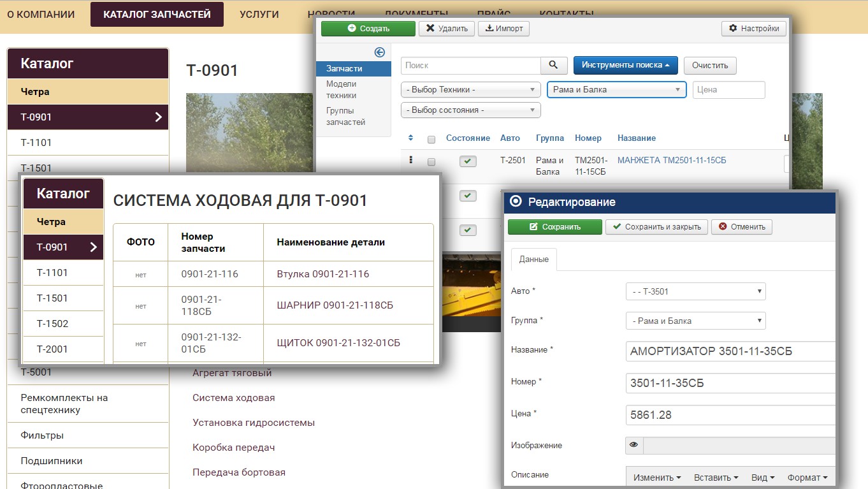868x489 pixels.
Task: Click the green Сохранить button
Action: tap(554, 226)
